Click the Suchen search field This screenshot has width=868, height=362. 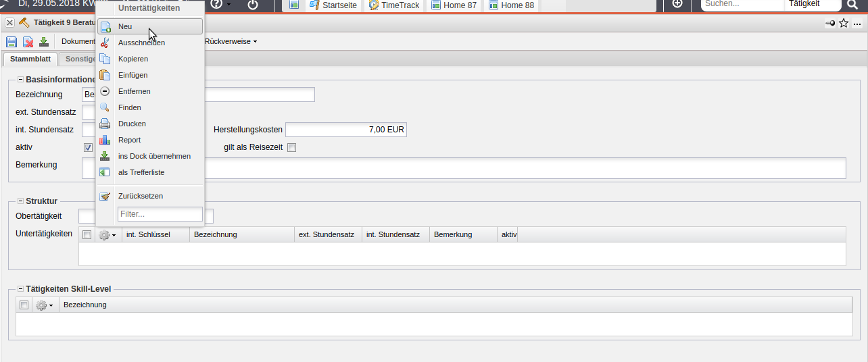pos(742,4)
